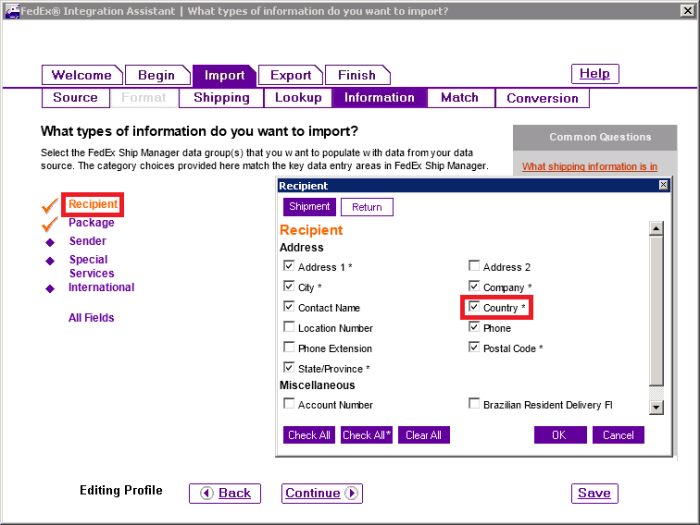700x525 pixels.
Task: Continue to the next step
Action: point(322,493)
